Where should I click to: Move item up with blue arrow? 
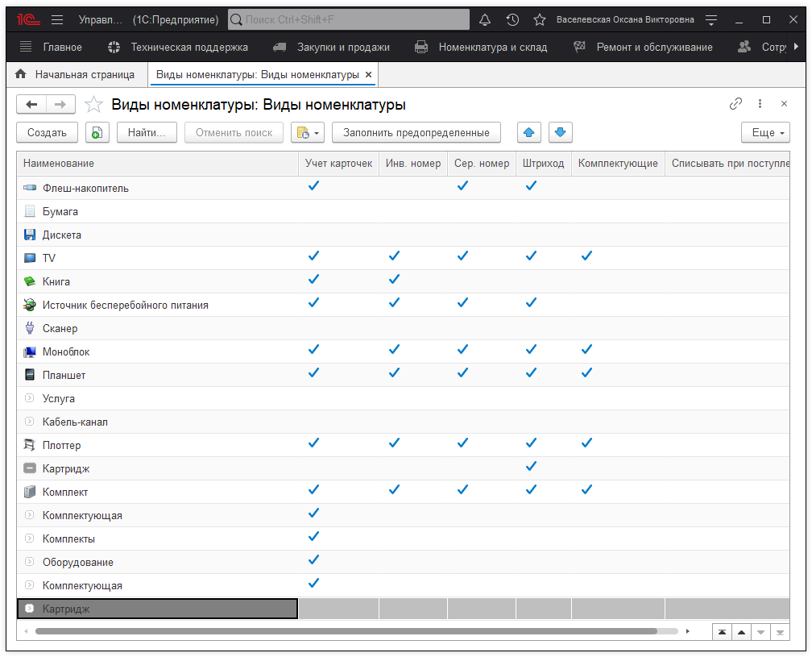coord(528,133)
